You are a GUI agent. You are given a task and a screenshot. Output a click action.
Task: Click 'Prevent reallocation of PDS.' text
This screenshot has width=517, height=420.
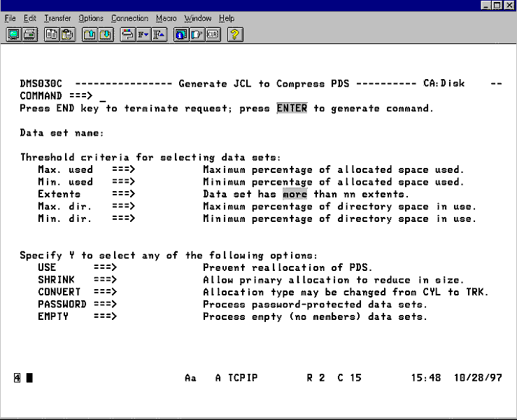(288, 267)
